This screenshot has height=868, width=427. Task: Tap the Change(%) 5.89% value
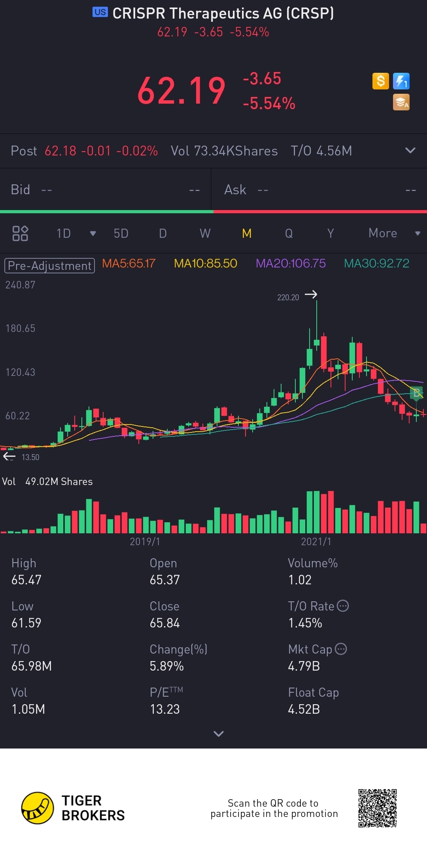(x=167, y=666)
